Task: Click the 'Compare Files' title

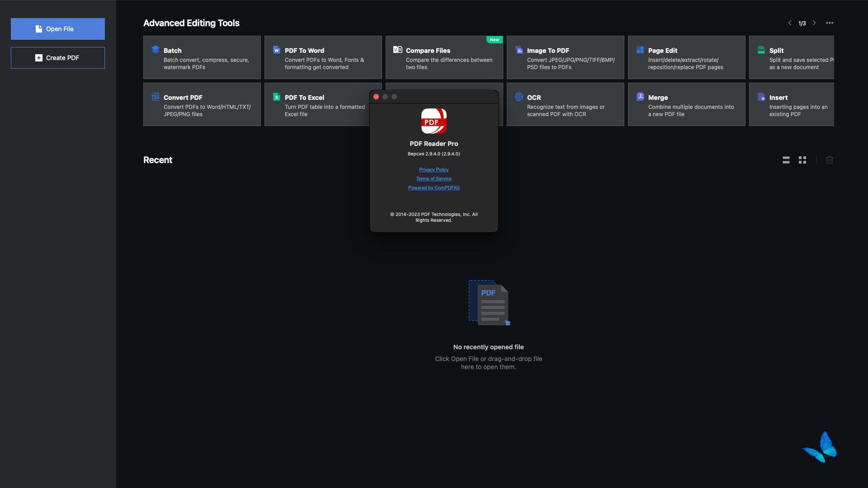Action: click(x=428, y=51)
